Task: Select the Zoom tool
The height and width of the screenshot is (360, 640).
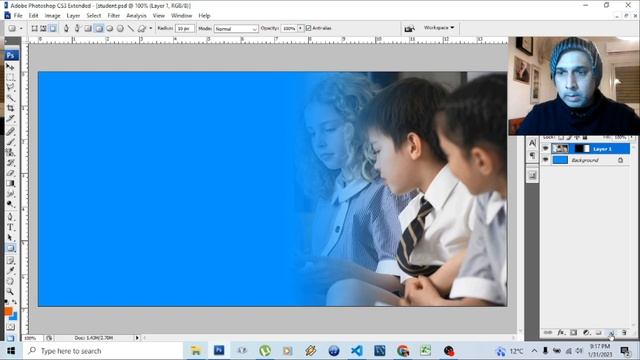Action: click(x=10, y=291)
